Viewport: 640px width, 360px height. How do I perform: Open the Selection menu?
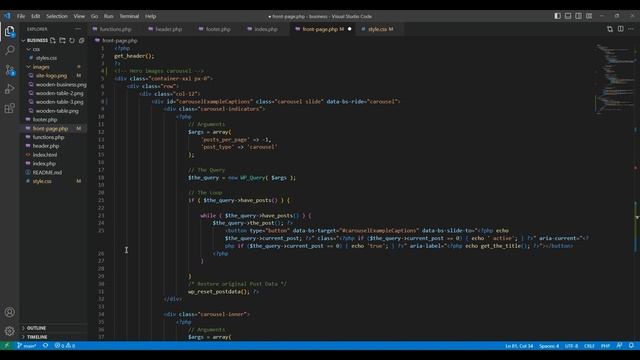coord(57,16)
